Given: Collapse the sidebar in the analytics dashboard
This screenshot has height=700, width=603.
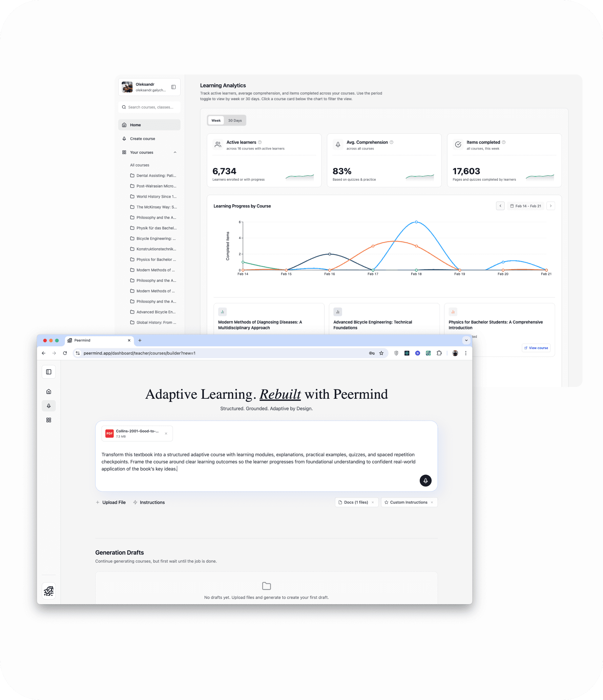Looking at the screenshot, I should (173, 87).
